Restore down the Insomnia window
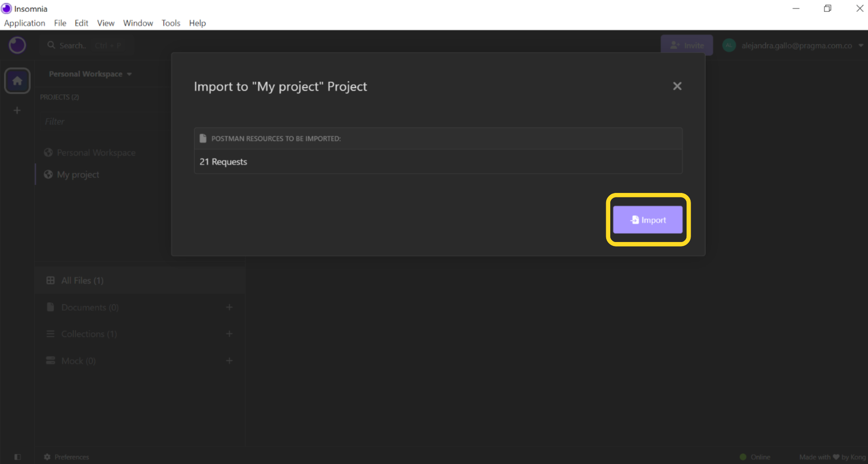The width and height of the screenshot is (868, 464). (x=828, y=9)
